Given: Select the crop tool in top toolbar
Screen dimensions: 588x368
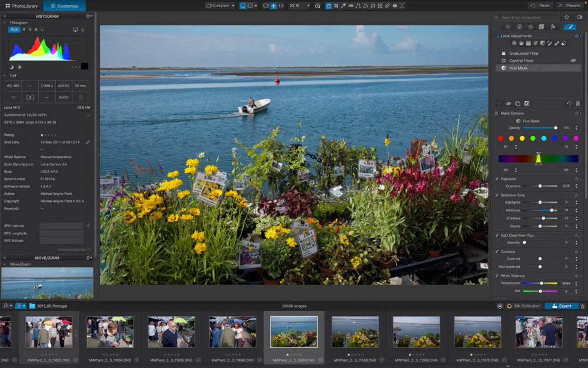Looking at the screenshot, I should click(336, 6).
